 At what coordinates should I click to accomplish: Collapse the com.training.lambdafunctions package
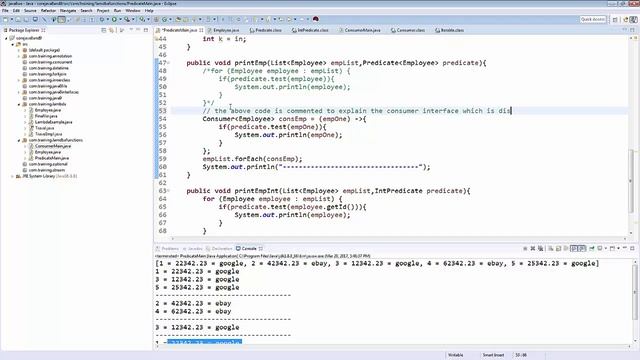(x=19, y=140)
